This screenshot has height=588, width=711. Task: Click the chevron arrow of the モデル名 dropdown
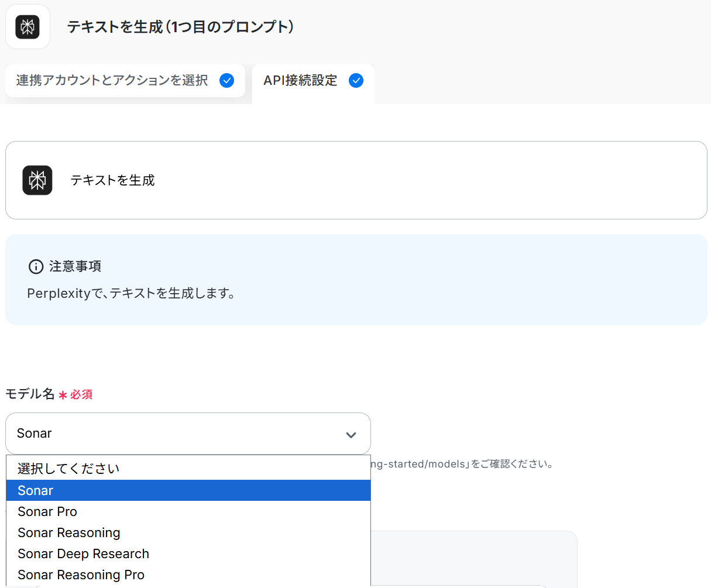point(351,435)
